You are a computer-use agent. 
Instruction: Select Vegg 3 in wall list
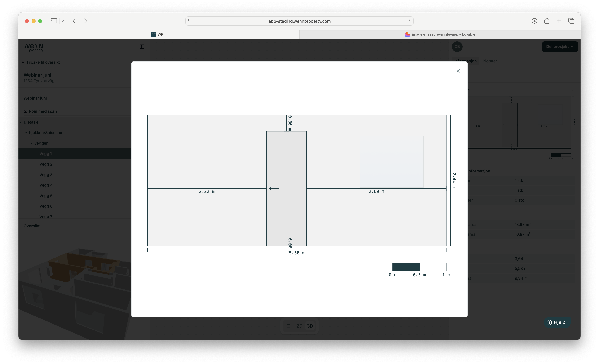tap(46, 175)
